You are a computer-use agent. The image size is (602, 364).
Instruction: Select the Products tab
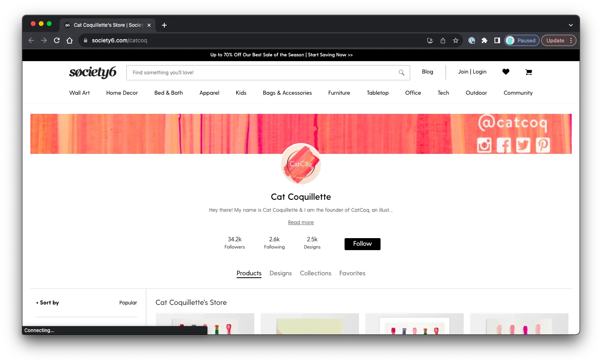click(x=249, y=273)
